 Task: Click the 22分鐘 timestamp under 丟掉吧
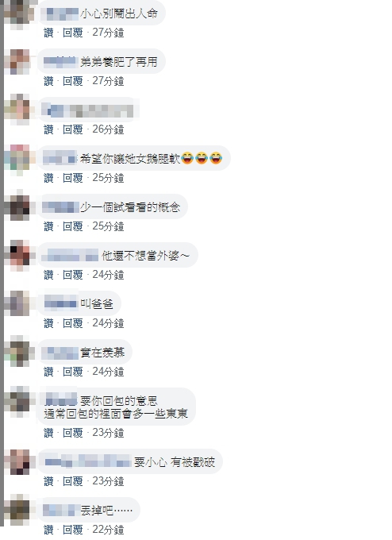(108, 530)
